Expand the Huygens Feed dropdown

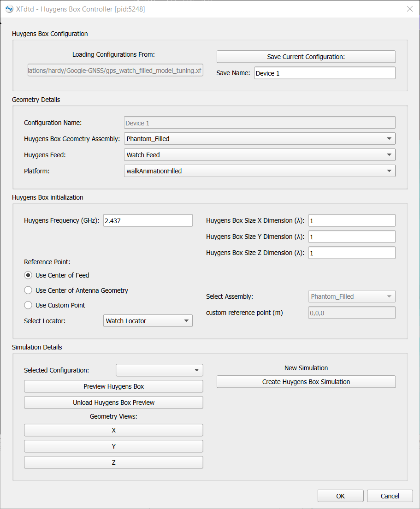260,155
